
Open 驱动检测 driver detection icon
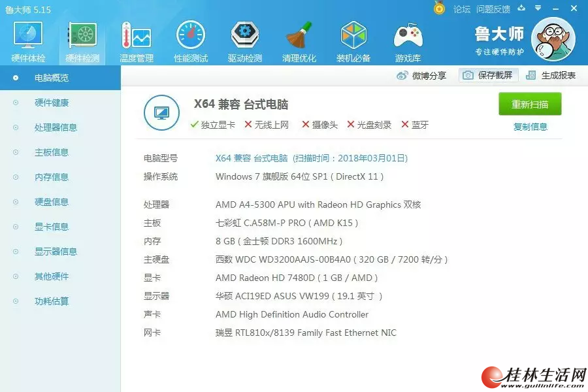[244, 42]
